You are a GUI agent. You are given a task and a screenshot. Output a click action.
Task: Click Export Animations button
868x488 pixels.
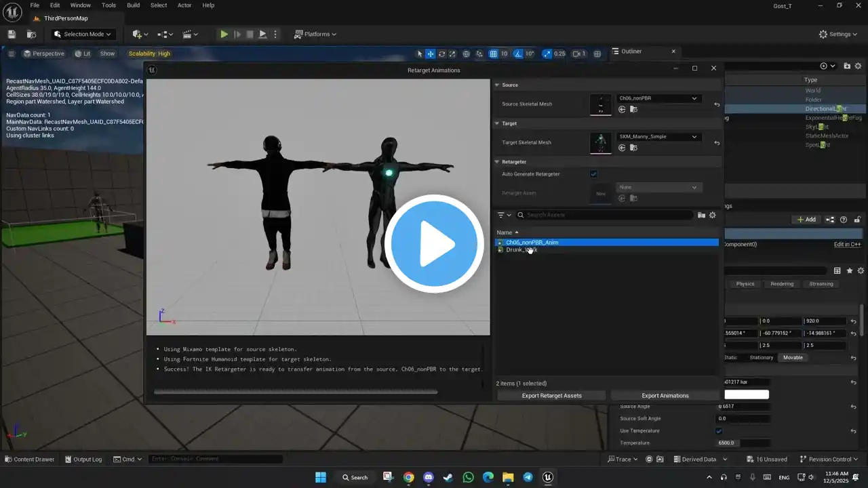665,395
